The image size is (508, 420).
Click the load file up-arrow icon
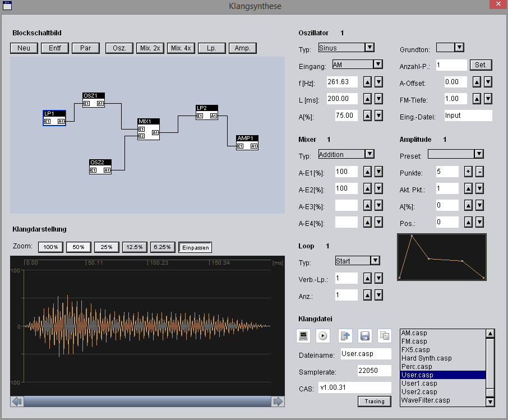tap(345, 336)
